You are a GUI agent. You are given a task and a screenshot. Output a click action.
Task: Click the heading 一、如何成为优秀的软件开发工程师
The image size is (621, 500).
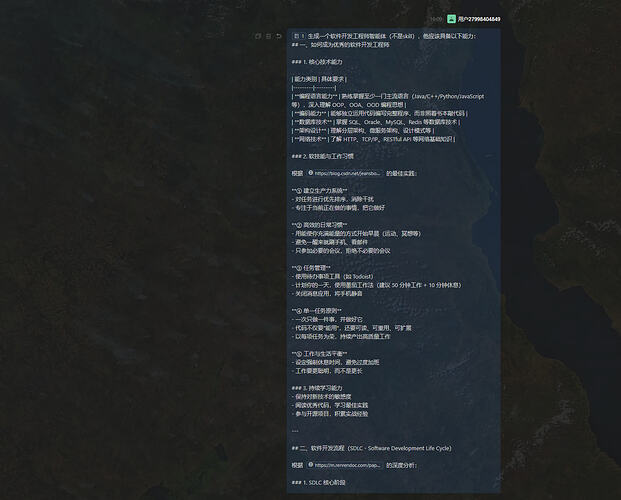[341, 45]
